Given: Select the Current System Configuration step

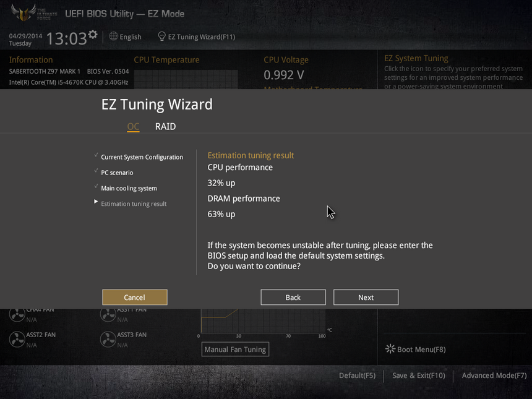Looking at the screenshot, I should [142, 157].
